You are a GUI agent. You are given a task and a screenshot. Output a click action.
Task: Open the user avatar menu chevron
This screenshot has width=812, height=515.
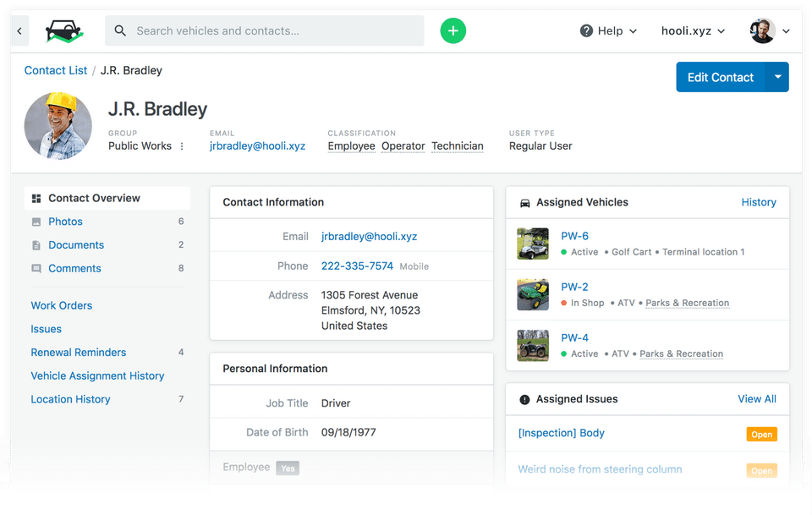click(x=786, y=31)
